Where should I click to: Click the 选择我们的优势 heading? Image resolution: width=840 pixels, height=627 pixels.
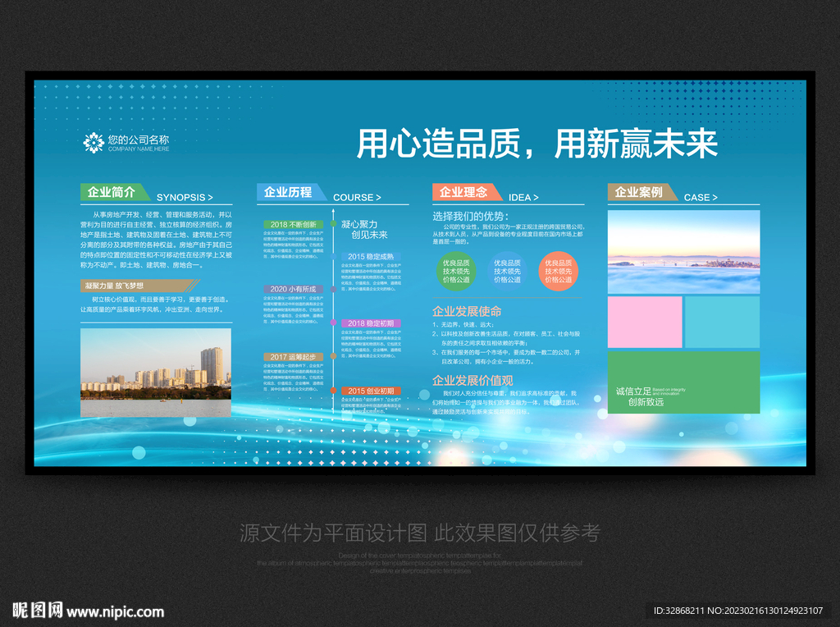470,216
